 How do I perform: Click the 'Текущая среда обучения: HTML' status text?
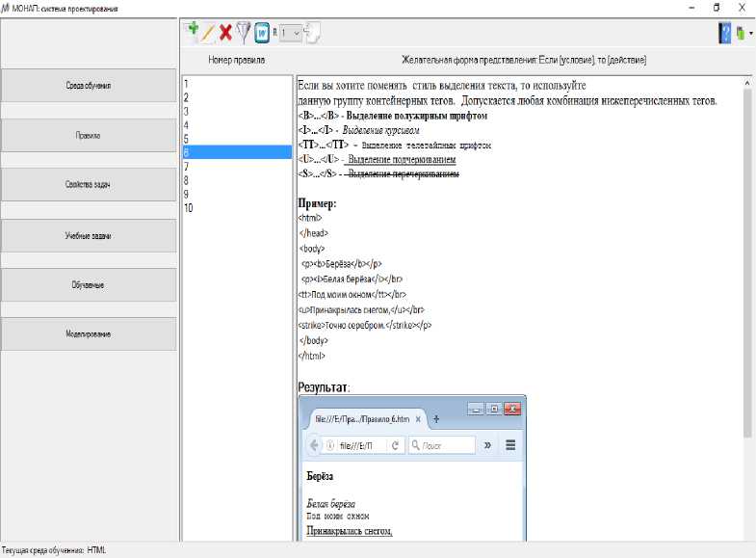54,550
